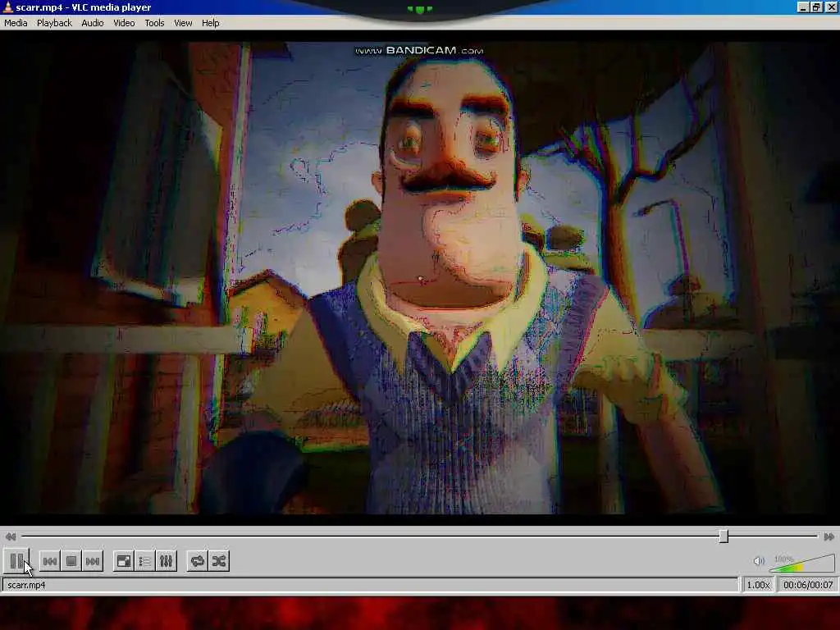Open the Help menu
The height and width of the screenshot is (630, 840).
[x=211, y=23]
